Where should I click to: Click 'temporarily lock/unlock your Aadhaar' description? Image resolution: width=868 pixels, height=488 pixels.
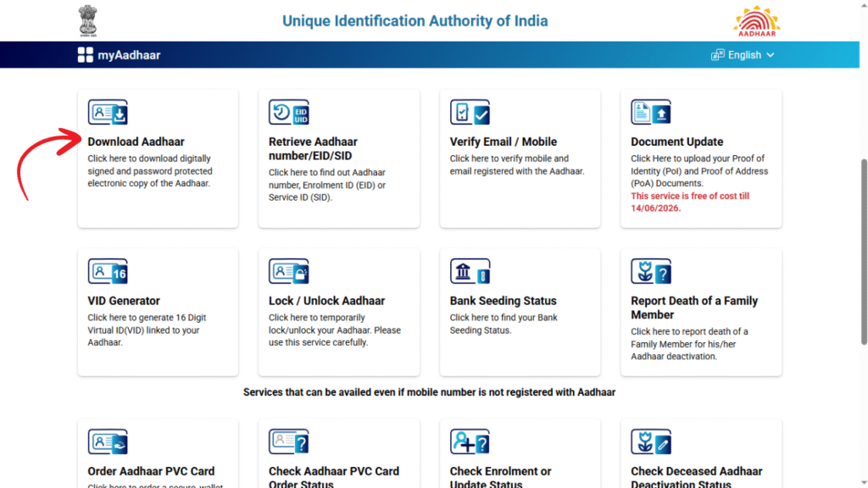coord(334,330)
